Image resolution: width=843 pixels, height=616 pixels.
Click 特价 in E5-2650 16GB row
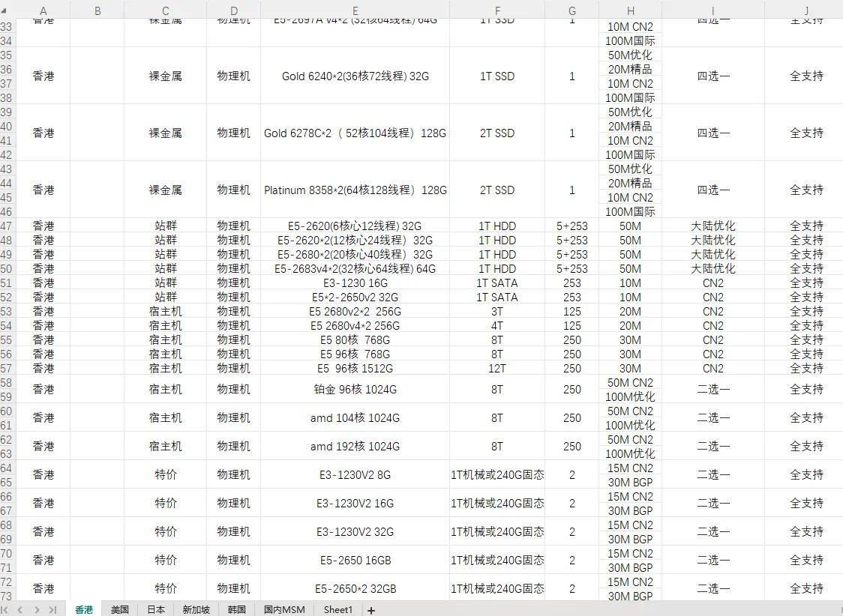coord(166,560)
